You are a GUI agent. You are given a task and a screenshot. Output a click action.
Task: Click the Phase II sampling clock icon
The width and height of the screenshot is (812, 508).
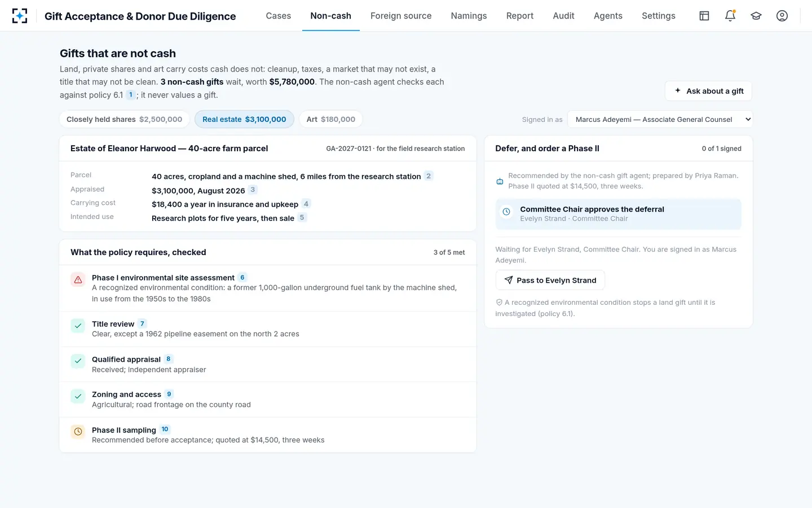[x=78, y=432]
